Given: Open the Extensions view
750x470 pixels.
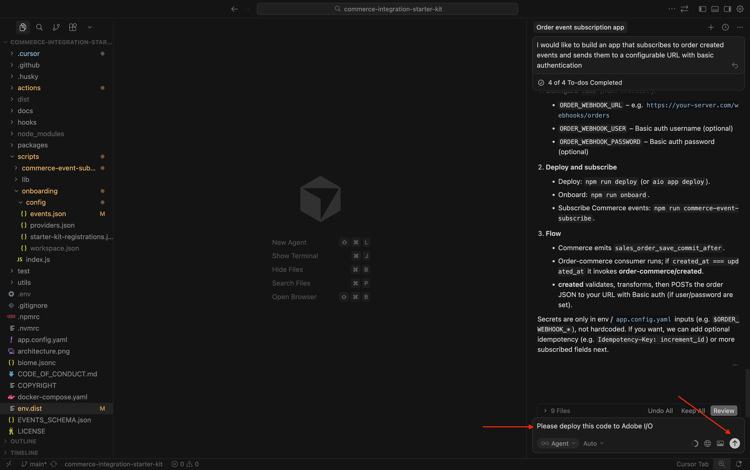Looking at the screenshot, I should click(73, 27).
